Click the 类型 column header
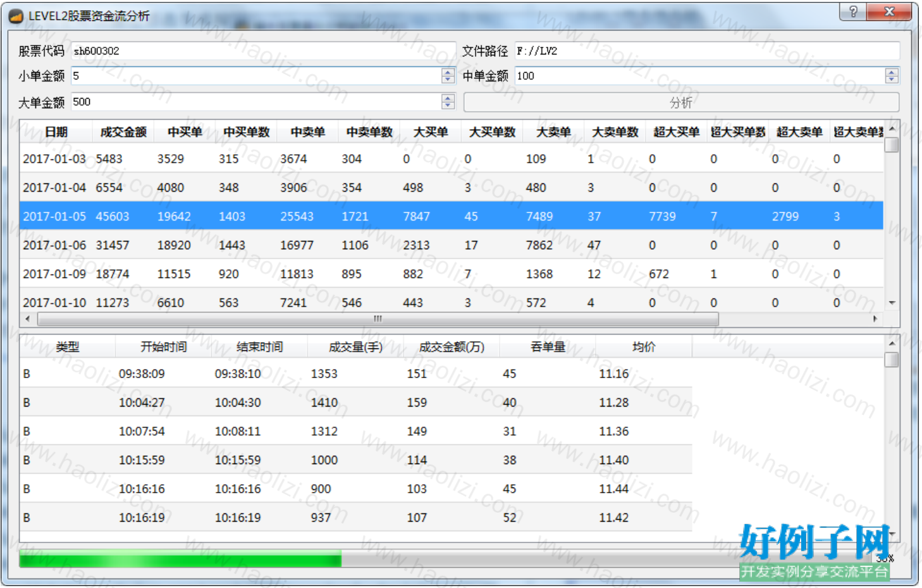 pos(68,347)
